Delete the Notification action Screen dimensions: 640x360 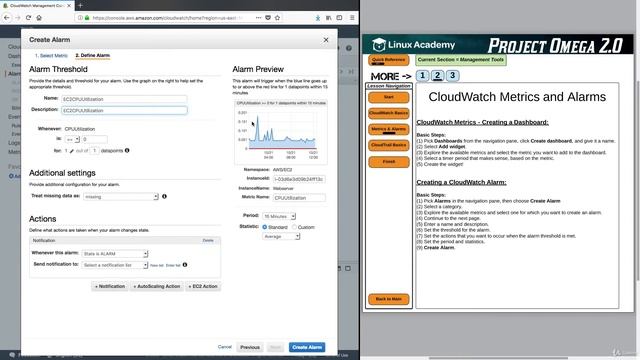click(x=208, y=240)
